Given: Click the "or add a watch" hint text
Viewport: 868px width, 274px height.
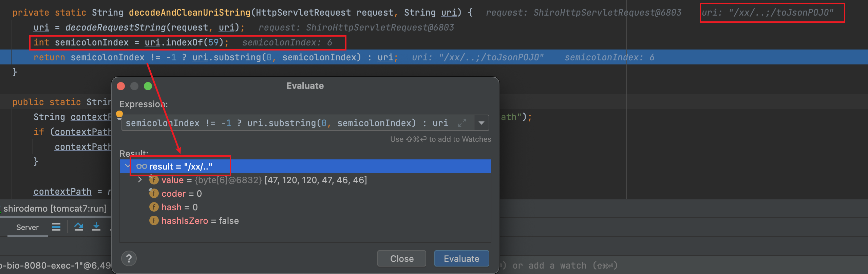Looking at the screenshot, I should click(549, 266).
